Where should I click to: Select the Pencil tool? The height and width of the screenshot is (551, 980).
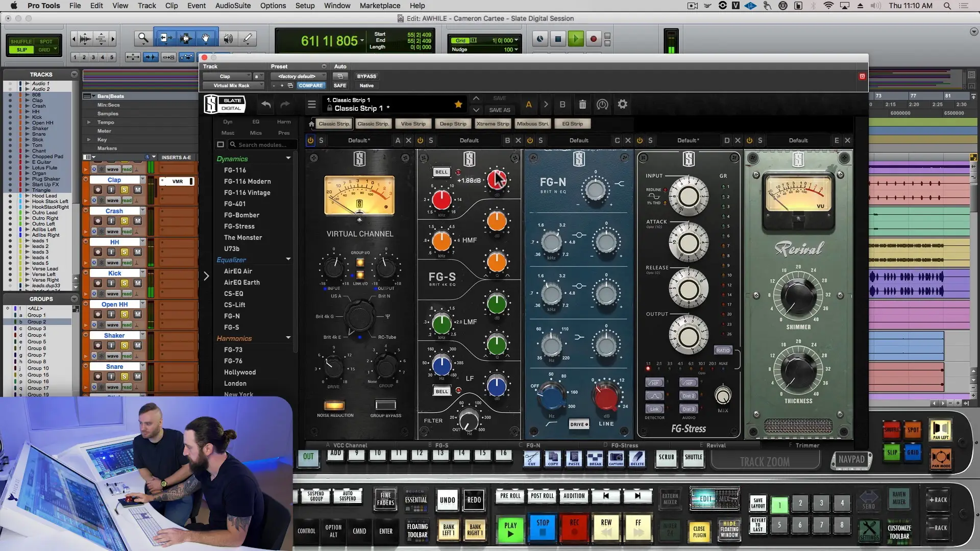pyautogui.click(x=248, y=38)
